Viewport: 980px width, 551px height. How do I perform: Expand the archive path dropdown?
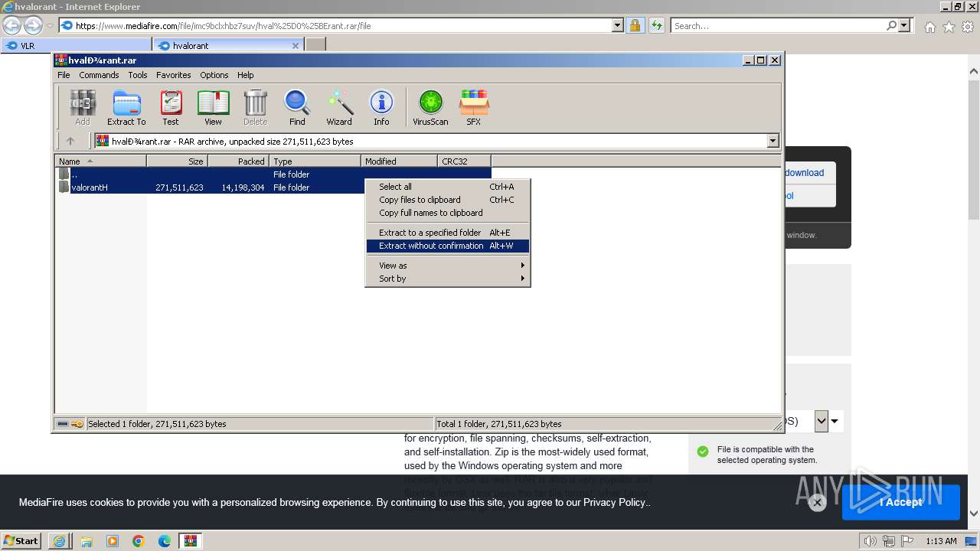(x=773, y=141)
